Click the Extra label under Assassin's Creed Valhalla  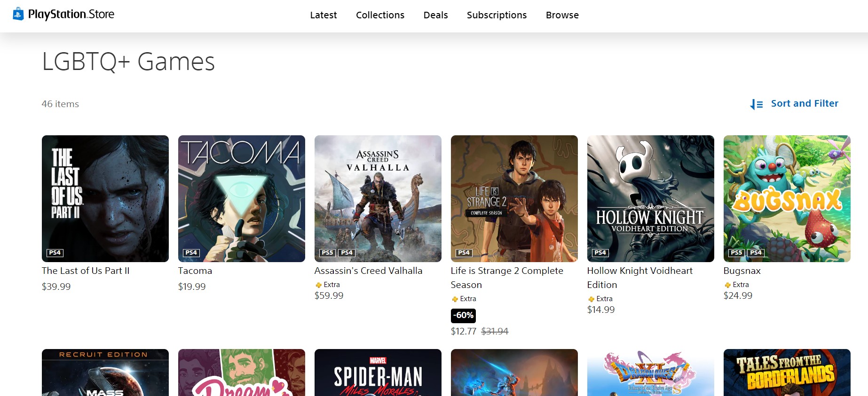pos(331,285)
